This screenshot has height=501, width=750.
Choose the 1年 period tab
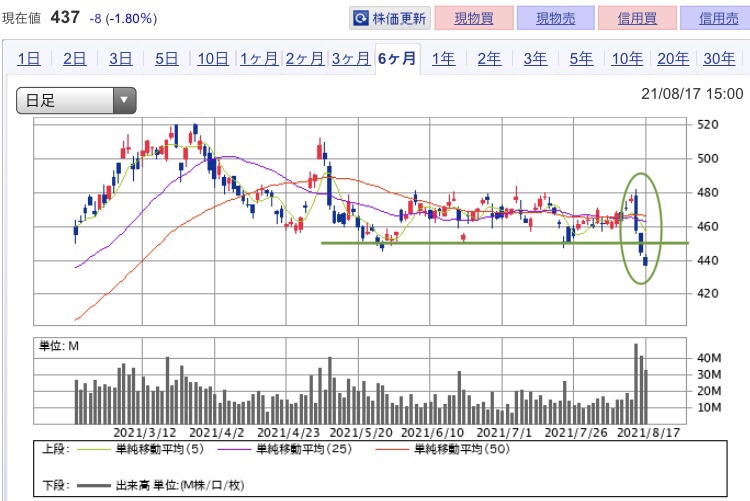[443, 58]
